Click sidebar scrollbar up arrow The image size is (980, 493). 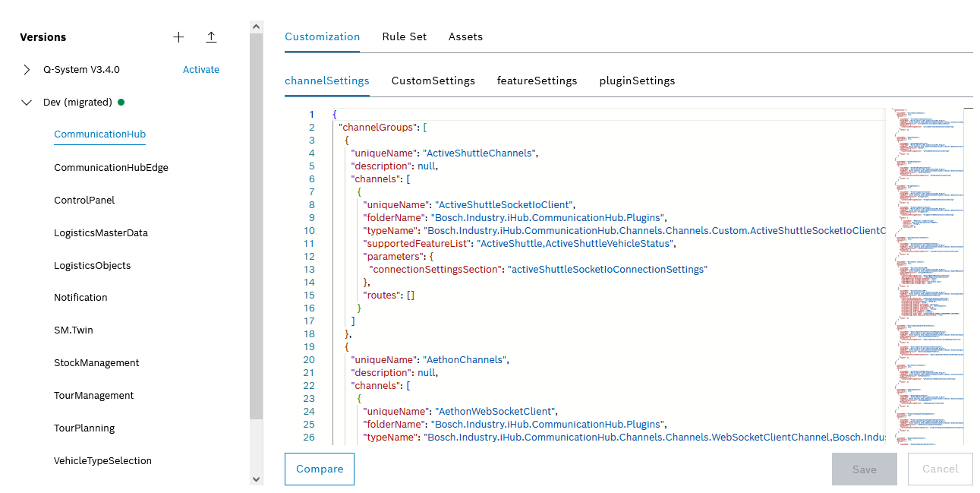tap(256, 27)
